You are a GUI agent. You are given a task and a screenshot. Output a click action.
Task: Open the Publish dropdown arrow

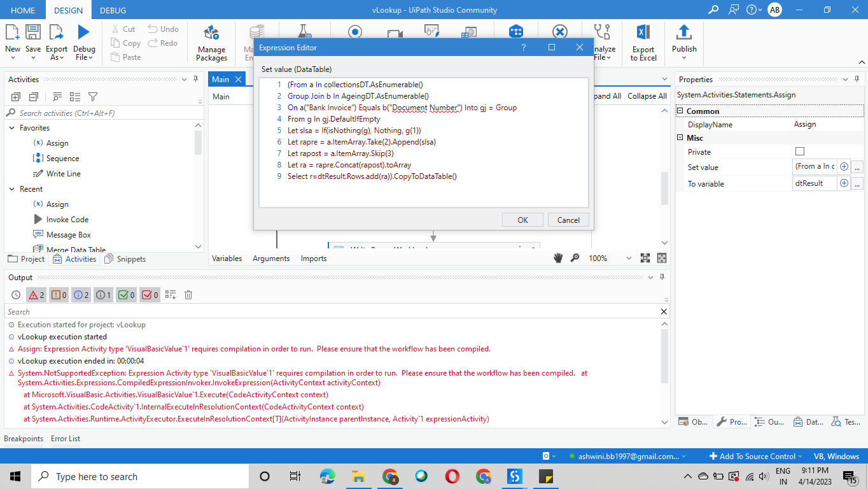coord(684,58)
